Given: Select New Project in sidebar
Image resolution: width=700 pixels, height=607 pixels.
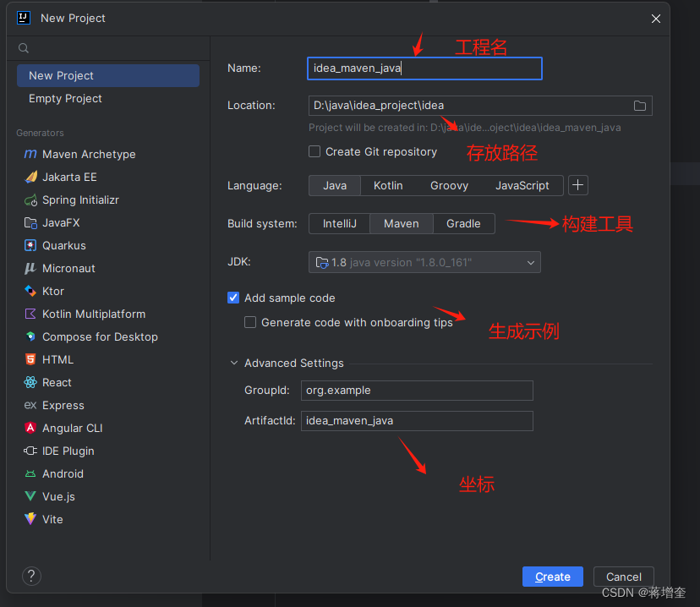Looking at the screenshot, I should [108, 75].
